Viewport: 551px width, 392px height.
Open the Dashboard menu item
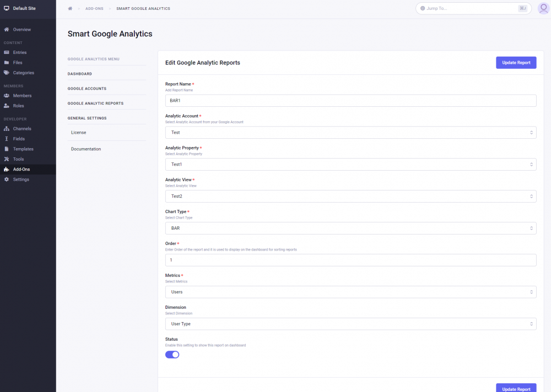pos(80,74)
